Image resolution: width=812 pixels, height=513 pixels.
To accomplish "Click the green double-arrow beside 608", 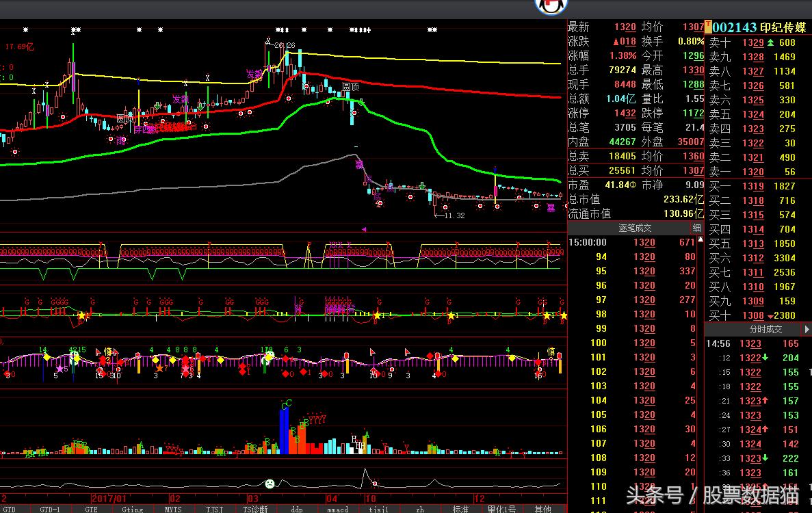I will pos(770,42).
